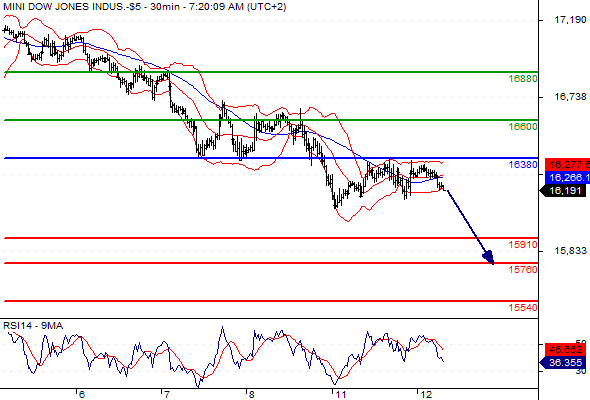Select the red 16,277.5 price tag
590x400 pixels.
(567, 164)
